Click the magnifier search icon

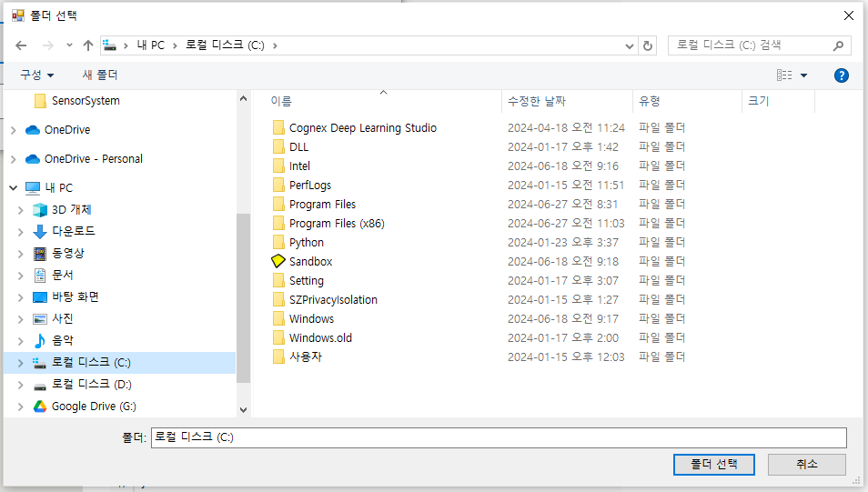click(838, 46)
